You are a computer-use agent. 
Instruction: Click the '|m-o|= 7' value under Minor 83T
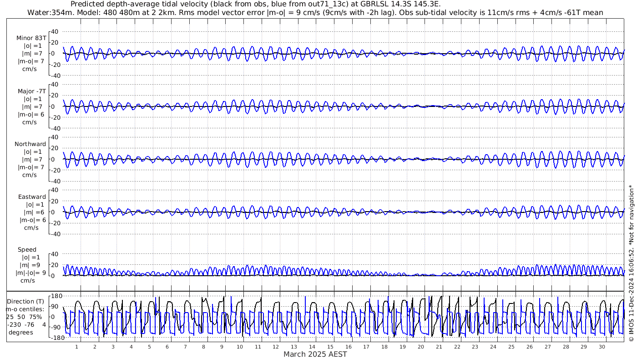coord(31,61)
